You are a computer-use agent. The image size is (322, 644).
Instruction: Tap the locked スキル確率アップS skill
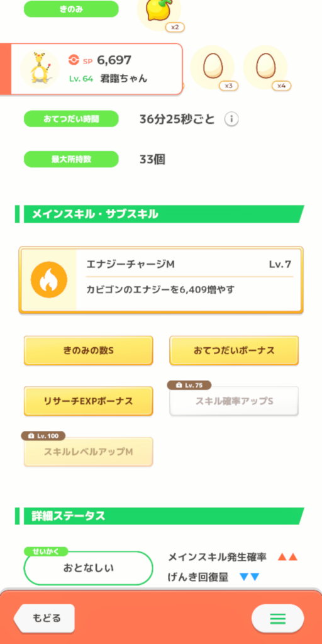(x=234, y=401)
